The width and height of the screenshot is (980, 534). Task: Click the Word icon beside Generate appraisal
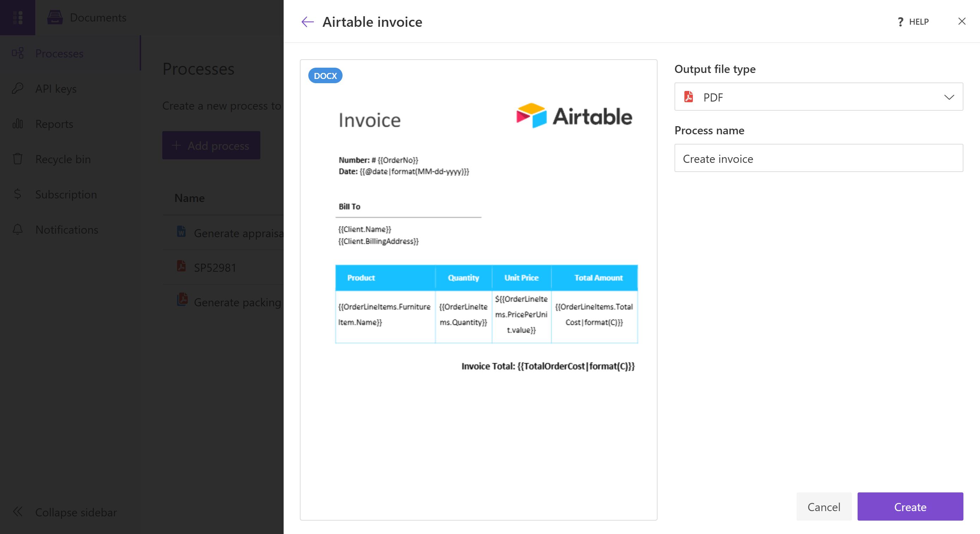tap(181, 231)
